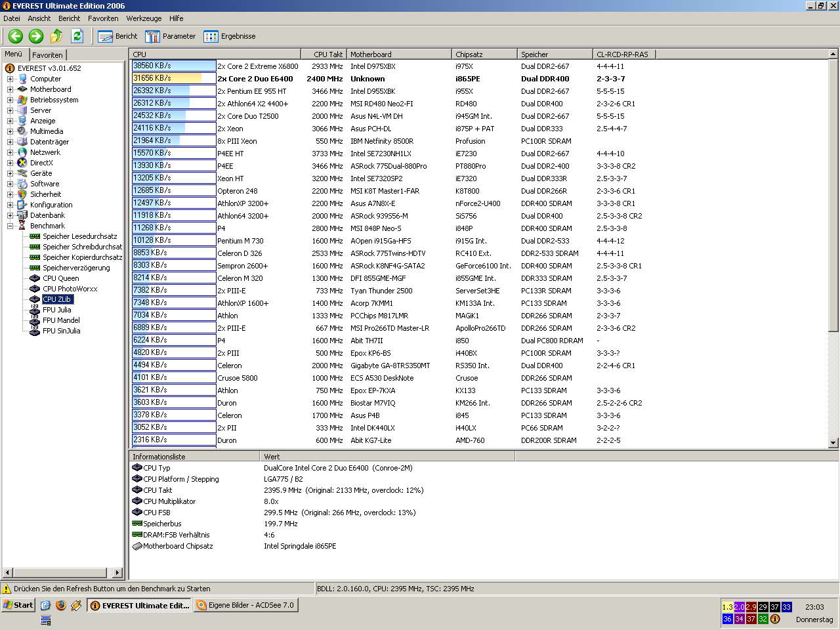This screenshot has height=630, width=840.
Task: Select Speicher Kopierdurchsatz benchmark
Action: coord(82,257)
